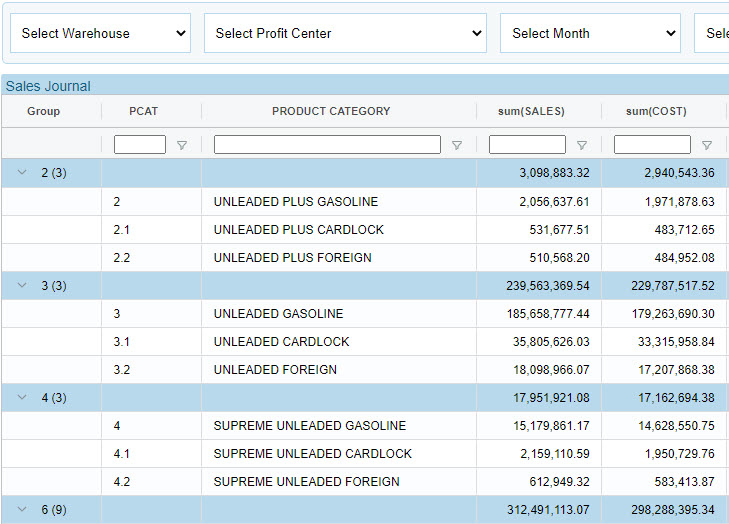The width and height of the screenshot is (729, 524).
Task: Click sum(COST) column filter icon
Action: pyautogui.click(x=707, y=146)
